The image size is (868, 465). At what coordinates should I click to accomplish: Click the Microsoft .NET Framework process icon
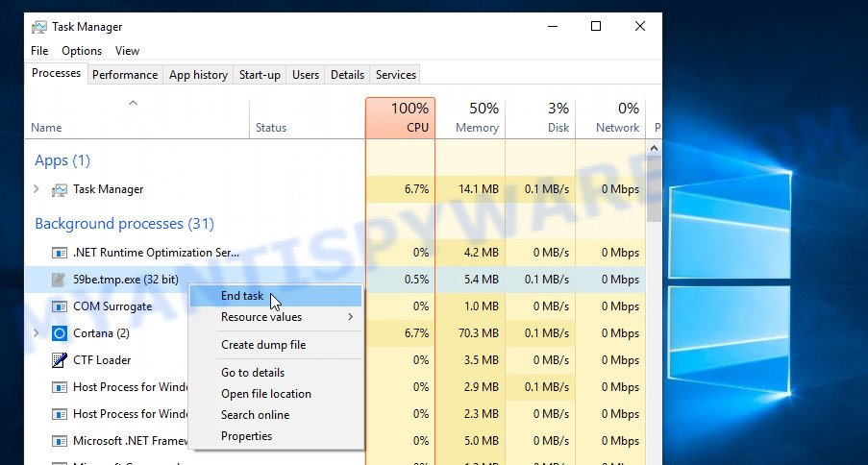pyautogui.click(x=60, y=441)
